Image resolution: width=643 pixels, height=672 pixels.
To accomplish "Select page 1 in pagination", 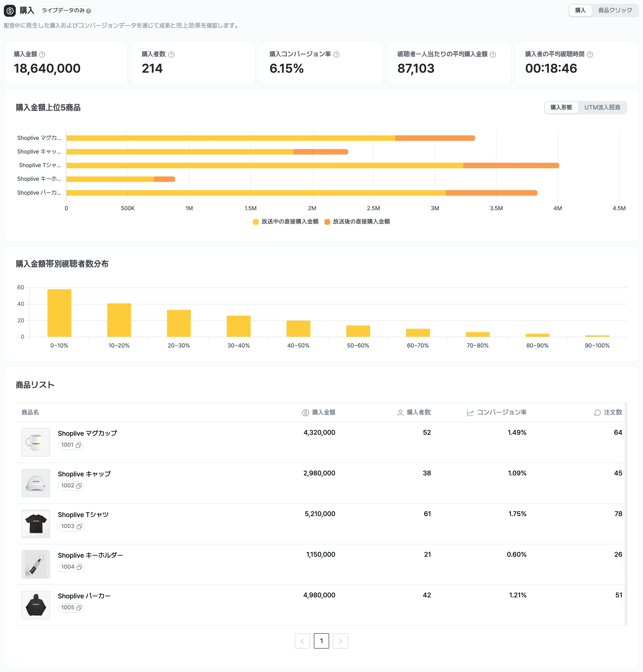I will click(321, 641).
